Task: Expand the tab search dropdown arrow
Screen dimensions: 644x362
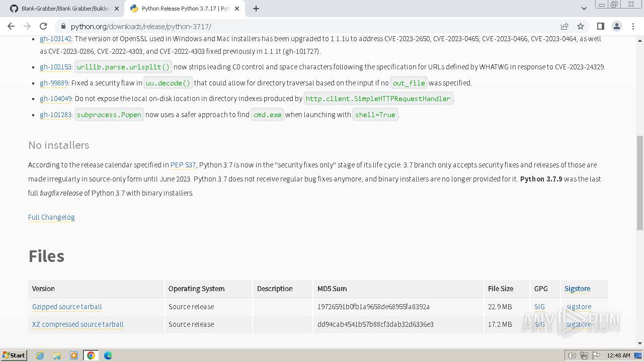Action: click(x=584, y=9)
